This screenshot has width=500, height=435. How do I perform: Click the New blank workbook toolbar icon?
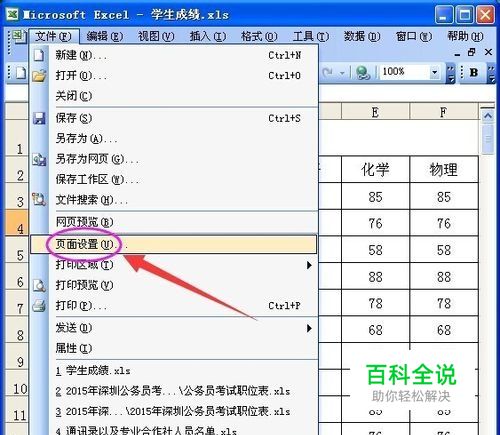tap(21, 73)
